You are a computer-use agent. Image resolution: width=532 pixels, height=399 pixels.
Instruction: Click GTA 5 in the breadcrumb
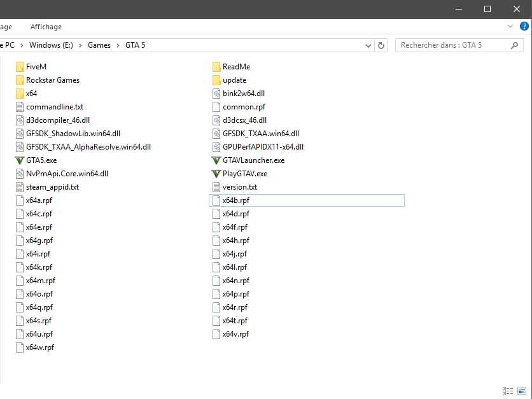[x=135, y=45]
